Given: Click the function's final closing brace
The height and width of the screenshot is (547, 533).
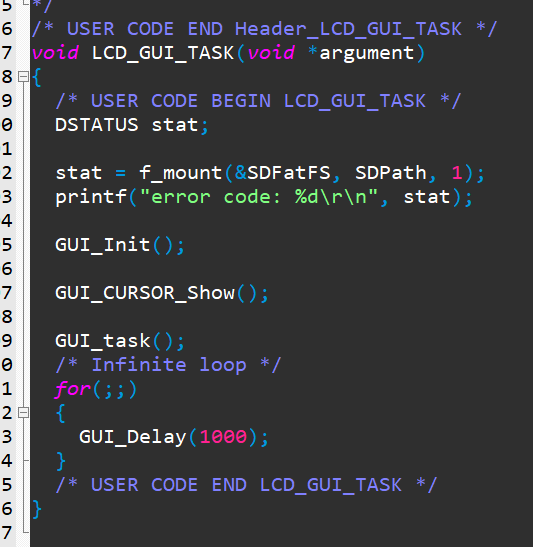Looking at the screenshot, I should (x=37, y=509).
